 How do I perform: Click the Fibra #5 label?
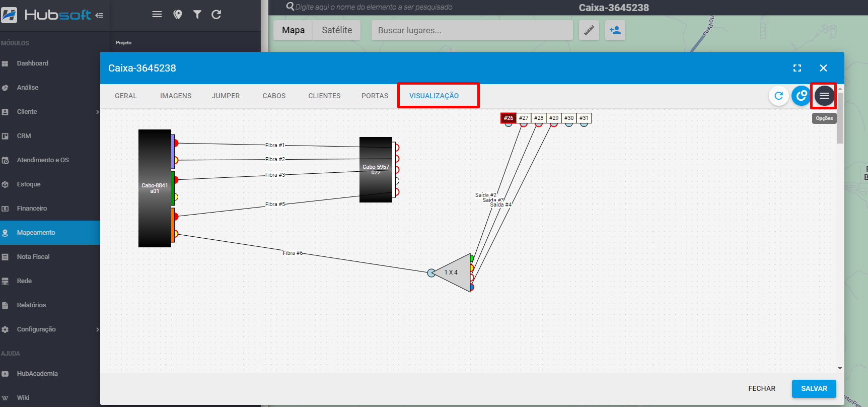pyautogui.click(x=275, y=204)
